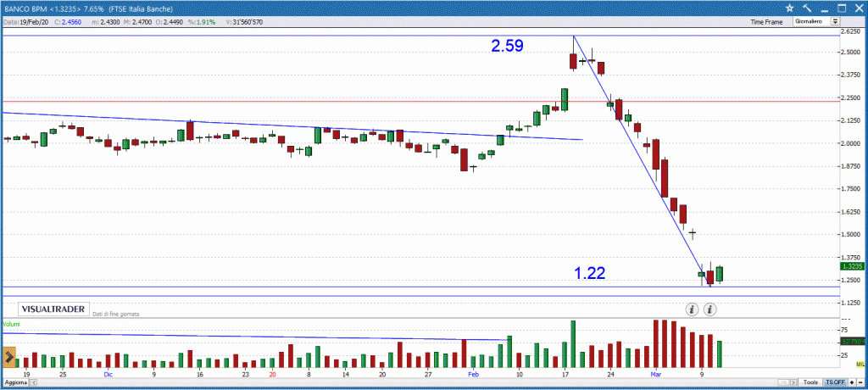868x390 pixels.
Task: Click the plus zoom button at bottom right
Action: (x=852, y=382)
